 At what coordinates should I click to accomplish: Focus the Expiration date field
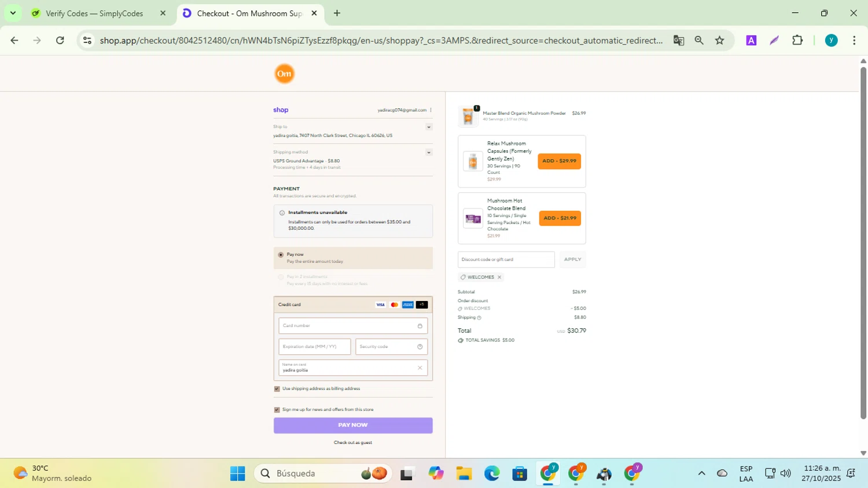(315, 347)
